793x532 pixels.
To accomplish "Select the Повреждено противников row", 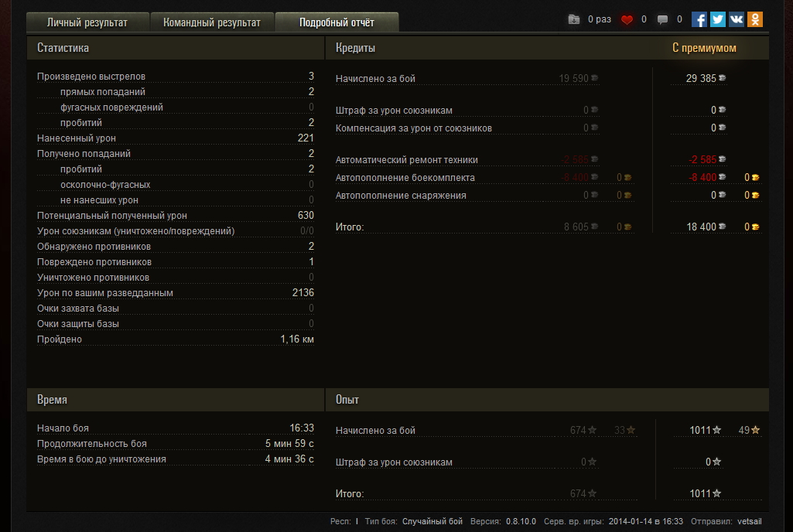I will pyautogui.click(x=176, y=262).
